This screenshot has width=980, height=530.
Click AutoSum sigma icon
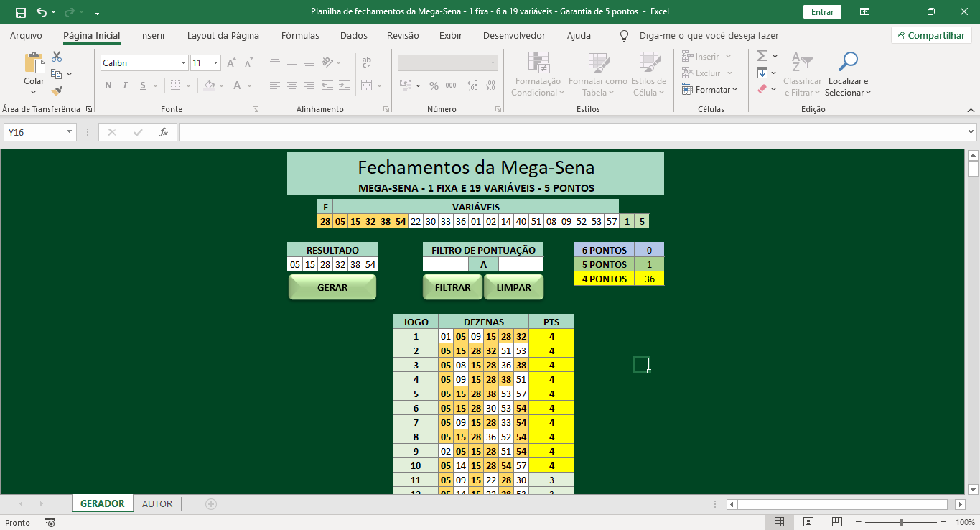(x=762, y=56)
